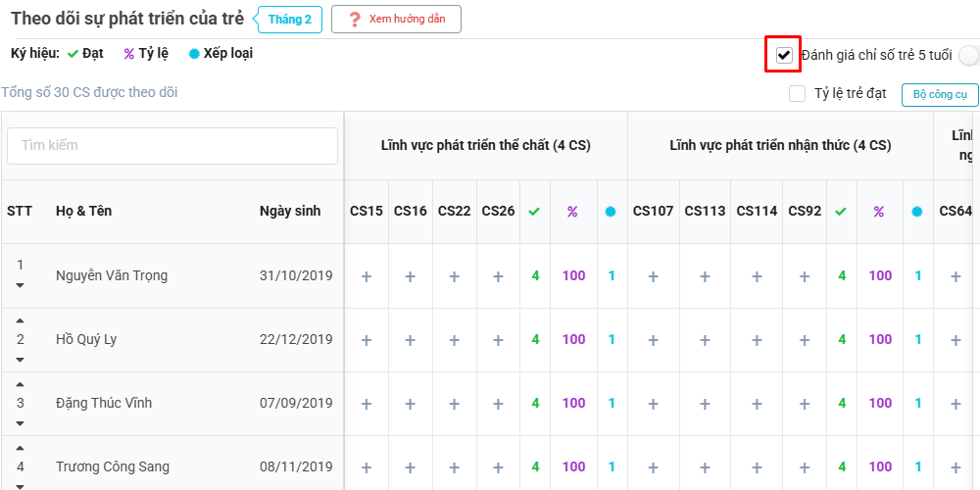Click plus icon under CS107 for Đặng Thúc Vĩnh
Screen dimensions: 980x490
coord(653,404)
